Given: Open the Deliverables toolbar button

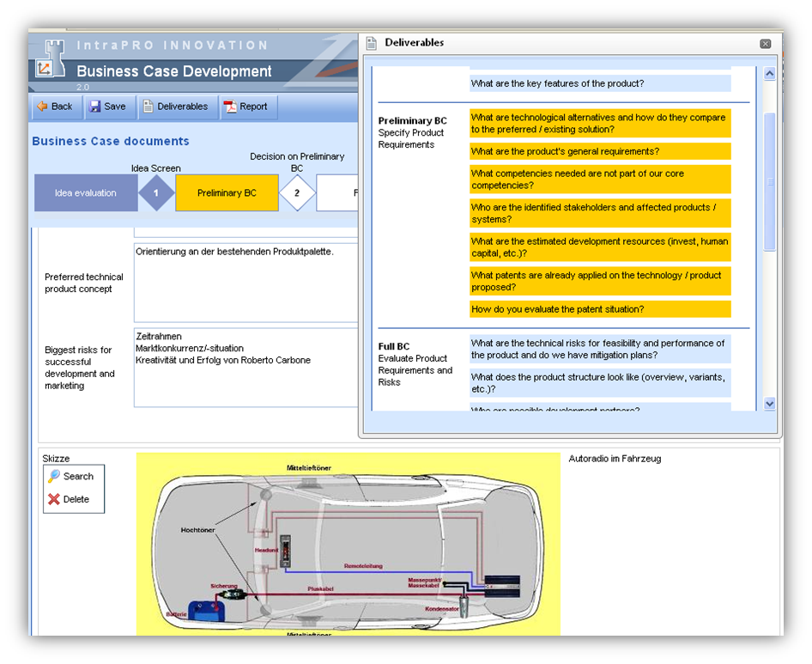Looking at the screenshot, I should click(x=178, y=107).
